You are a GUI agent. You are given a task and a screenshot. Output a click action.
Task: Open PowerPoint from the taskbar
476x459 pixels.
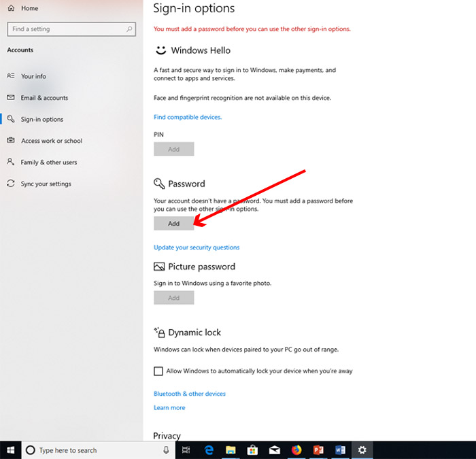pyautogui.click(x=318, y=450)
